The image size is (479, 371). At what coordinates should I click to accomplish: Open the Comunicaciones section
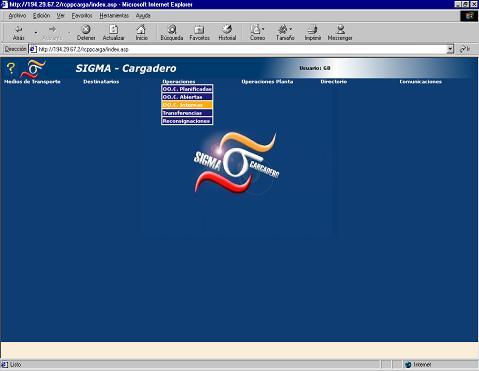(421, 82)
